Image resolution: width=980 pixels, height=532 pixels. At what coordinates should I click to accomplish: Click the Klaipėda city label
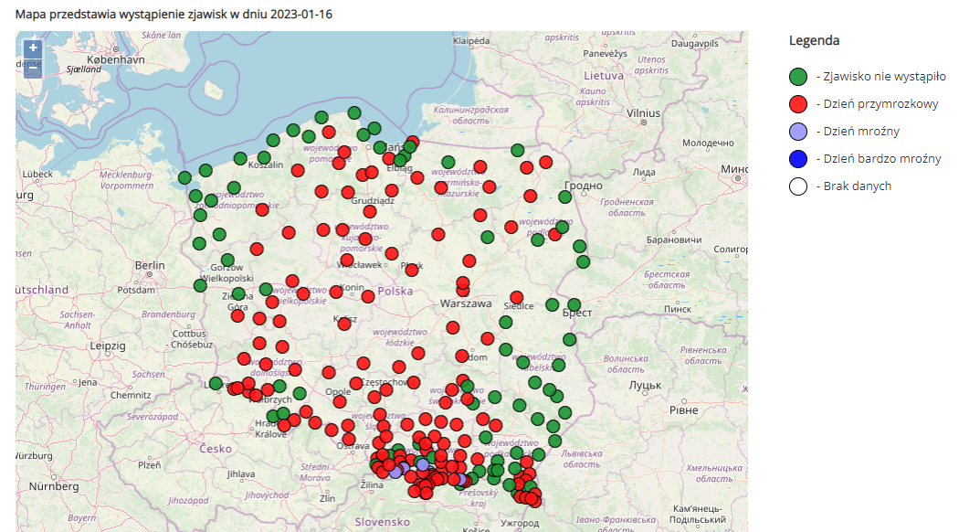(471, 41)
